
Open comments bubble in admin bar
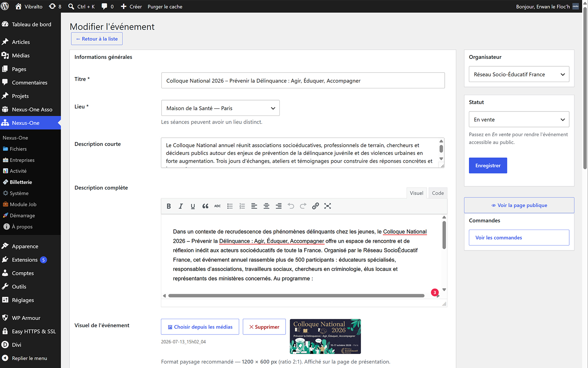tap(107, 6)
